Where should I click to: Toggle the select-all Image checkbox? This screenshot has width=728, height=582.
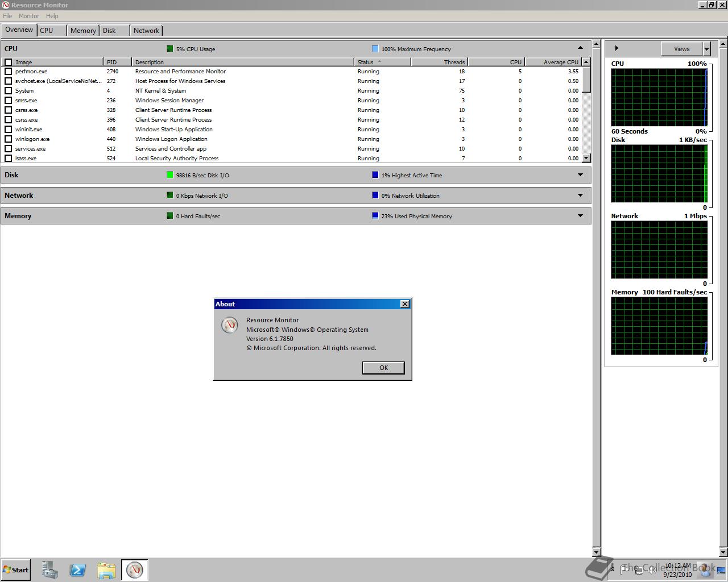[x=8, y=62]
